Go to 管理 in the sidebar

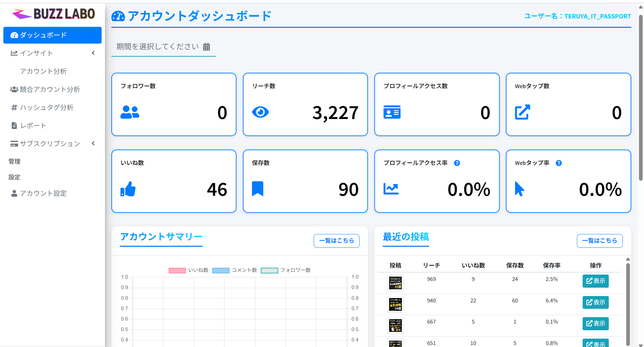pyautogui.click(x=14, y=161)
